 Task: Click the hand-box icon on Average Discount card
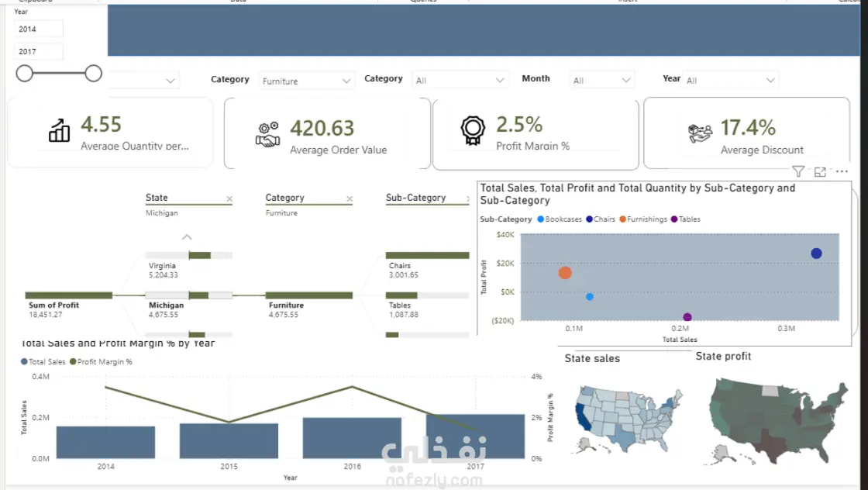[x=701, y=133]
